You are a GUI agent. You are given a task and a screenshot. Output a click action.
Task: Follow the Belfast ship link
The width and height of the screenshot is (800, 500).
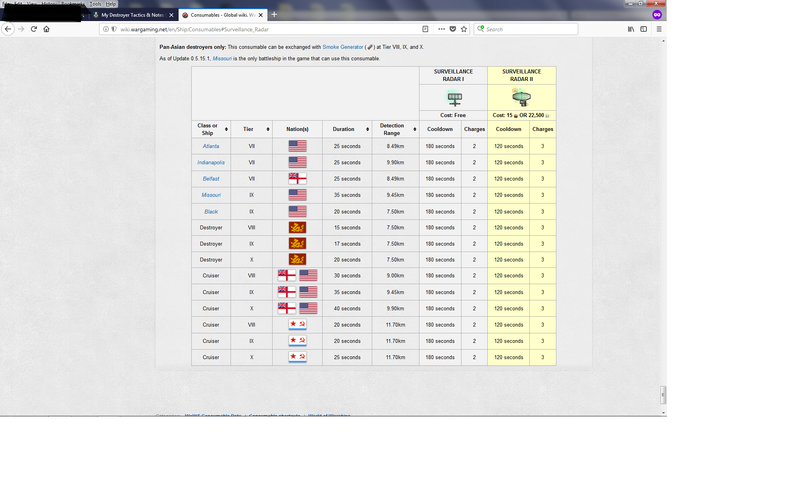point(211,179)
